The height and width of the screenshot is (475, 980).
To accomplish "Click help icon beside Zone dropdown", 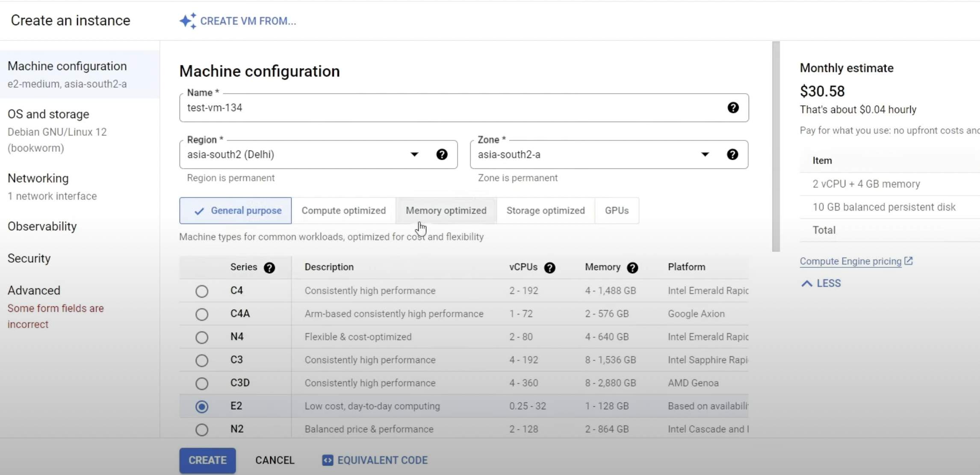I will coord(732,155).
